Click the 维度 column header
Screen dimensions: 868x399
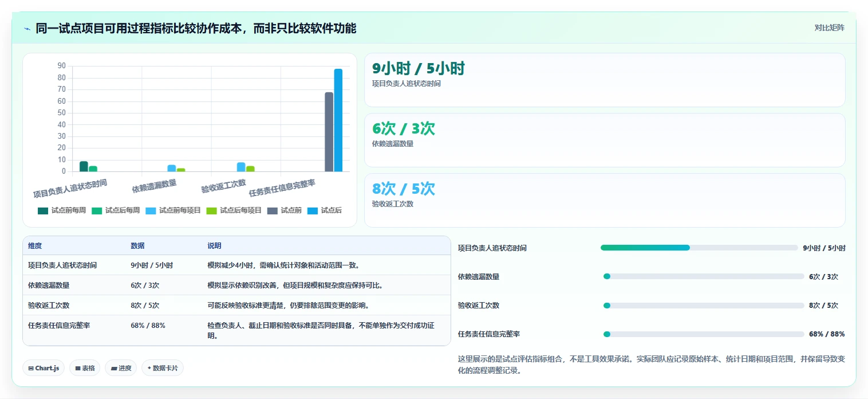click(x=35, y=245)
